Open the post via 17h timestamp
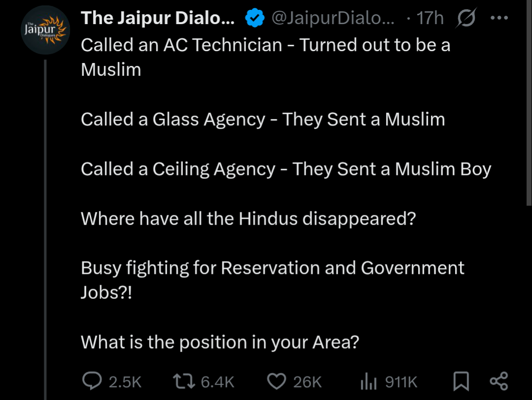The image size is (532, 400). (429, 19)
